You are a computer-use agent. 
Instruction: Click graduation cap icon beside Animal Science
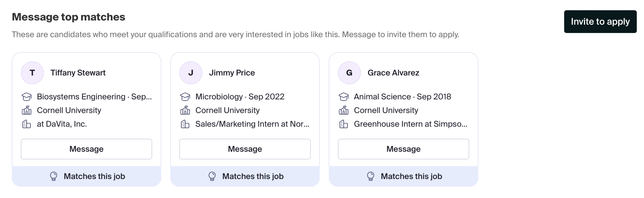pyautogui.click(x=344, y=97)
